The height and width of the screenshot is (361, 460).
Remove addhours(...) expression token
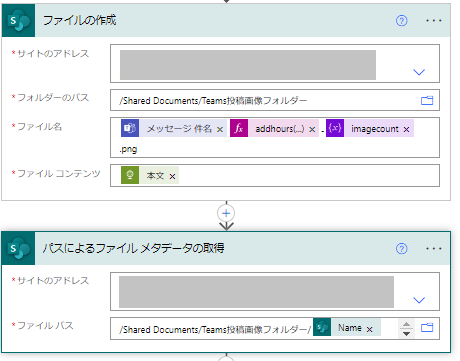coord(312,129)
